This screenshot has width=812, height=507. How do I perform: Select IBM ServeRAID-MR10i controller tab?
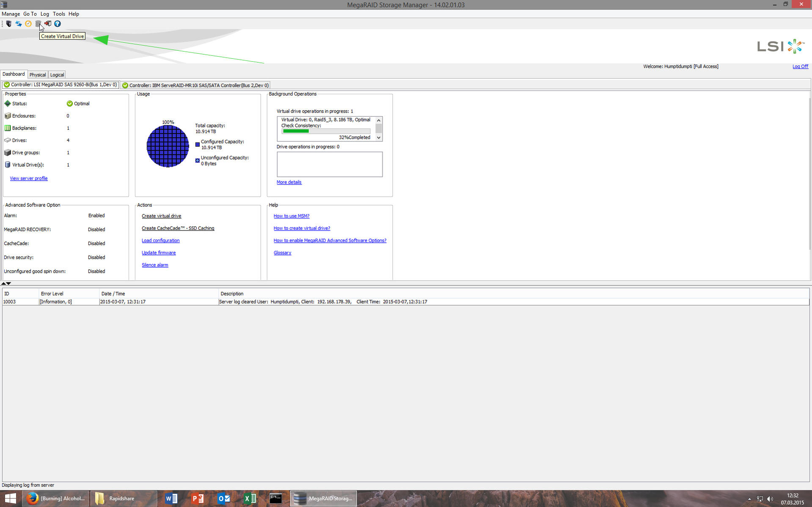pos(195,85)
